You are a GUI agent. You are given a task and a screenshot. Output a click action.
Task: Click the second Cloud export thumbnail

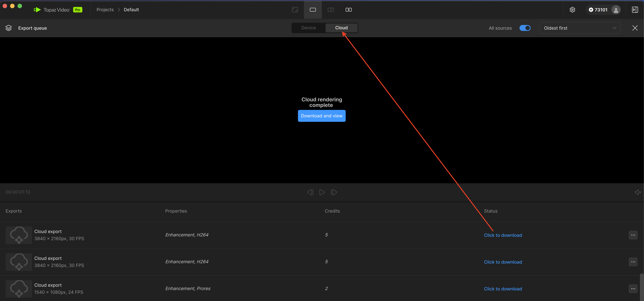click(19, 262)
